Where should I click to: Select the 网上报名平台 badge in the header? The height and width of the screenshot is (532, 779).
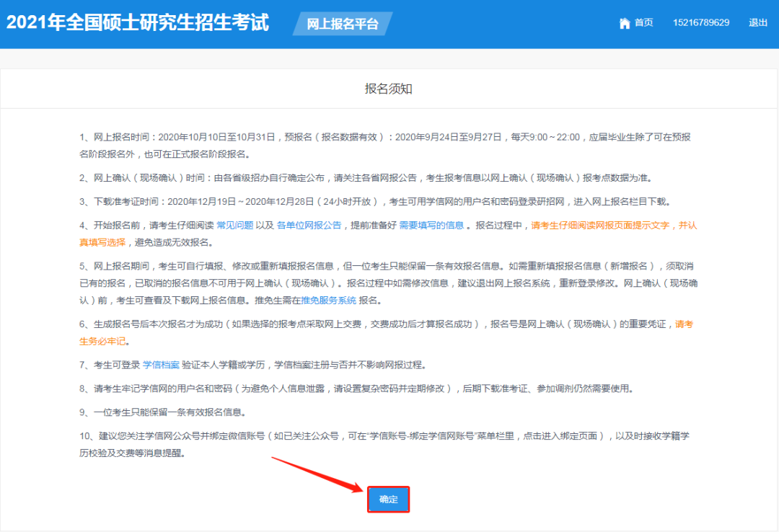343,24
